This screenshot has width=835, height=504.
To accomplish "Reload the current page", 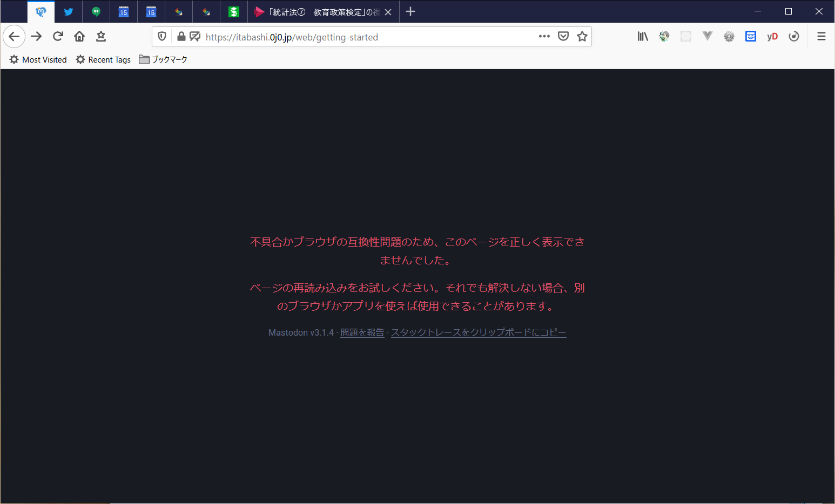I will coord(58,36).
